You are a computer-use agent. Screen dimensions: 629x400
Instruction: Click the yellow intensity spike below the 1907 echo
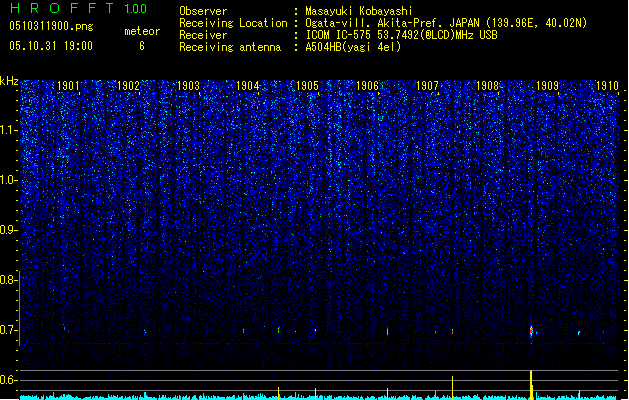(452, 388)
